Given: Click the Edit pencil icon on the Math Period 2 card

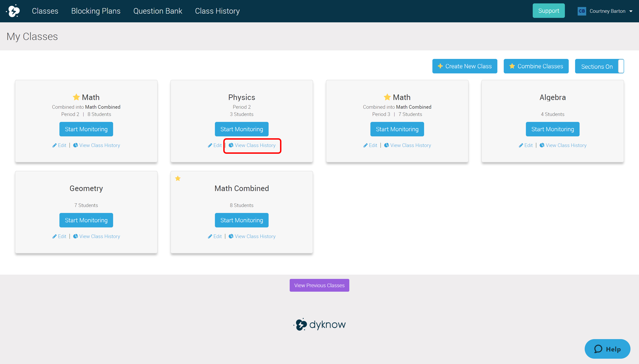Looking at the screenshot, I should (54, 145).
